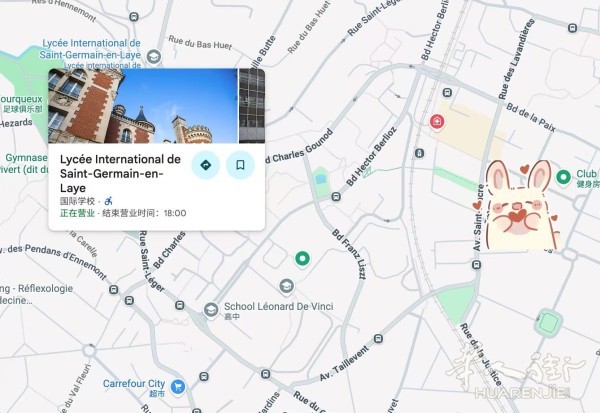
Task: Click the 国际学校 category text on card
Action: pyautogui.click(x=77, y=201)
